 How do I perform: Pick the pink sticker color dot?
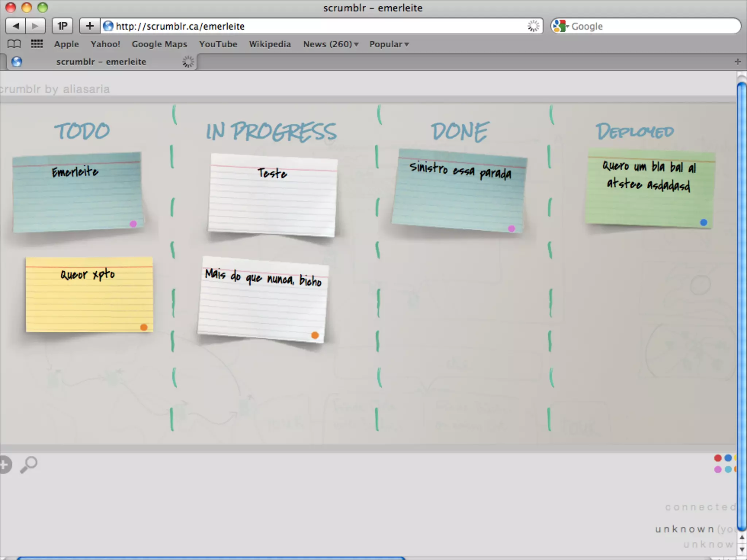click(718, 470)
